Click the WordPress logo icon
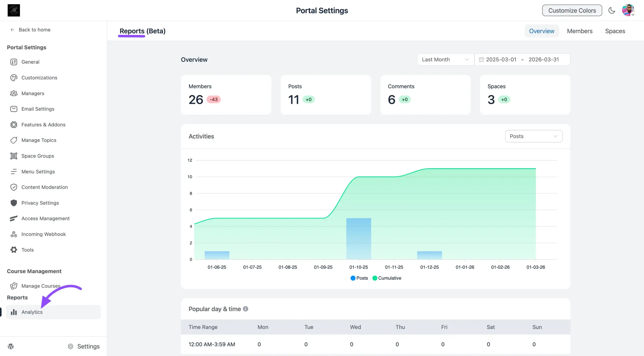The image size is (644, 356). (11, 346)
